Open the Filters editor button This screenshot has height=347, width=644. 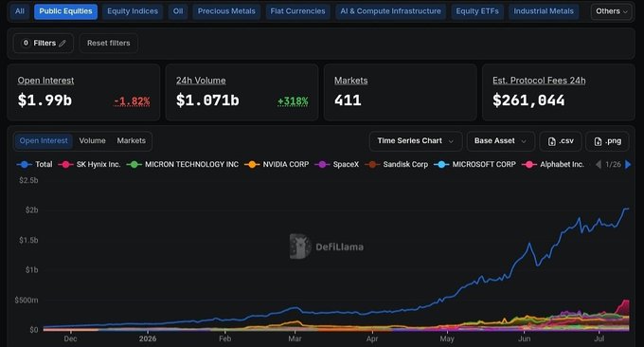pos(44,44)
